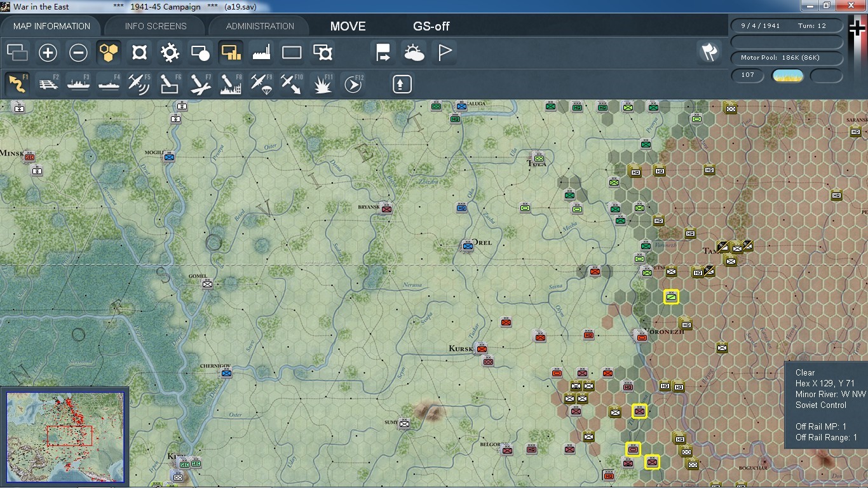Click the Axis cross flag emblem
Viewport: 868px width, 488px height.
pos(857,29)
